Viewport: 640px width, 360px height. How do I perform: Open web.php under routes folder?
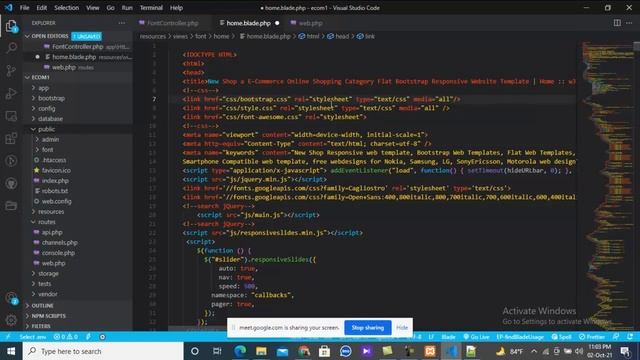coord(53,263)
